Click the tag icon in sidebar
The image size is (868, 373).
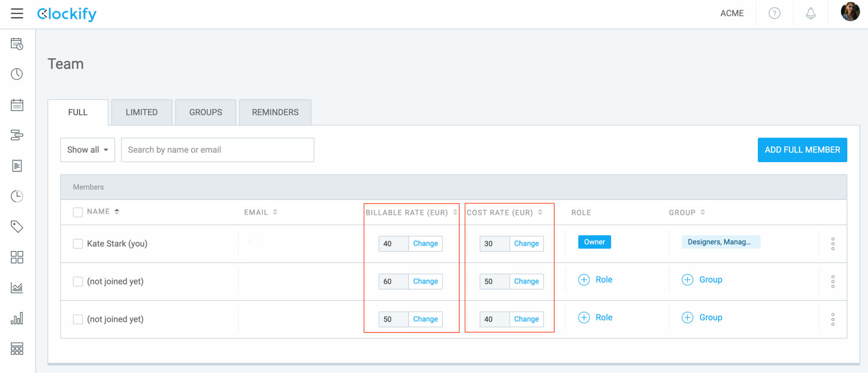pos(17,227)
